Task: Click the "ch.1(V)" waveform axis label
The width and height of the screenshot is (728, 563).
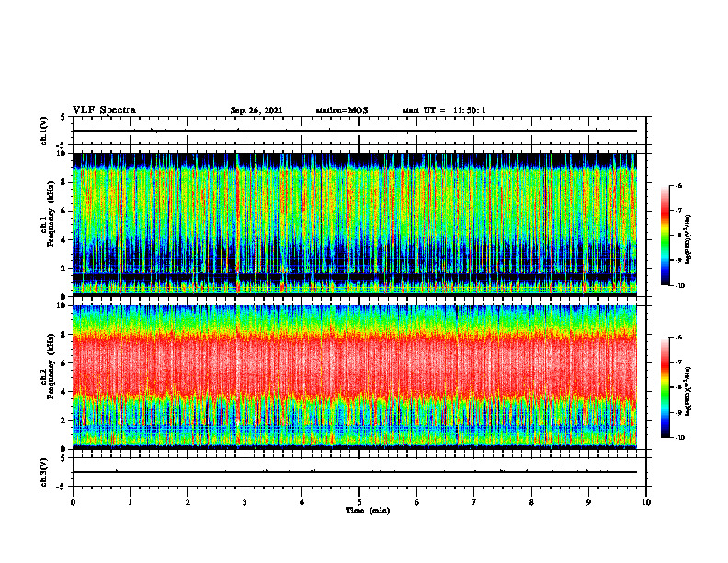Action: tap(44, 131)
